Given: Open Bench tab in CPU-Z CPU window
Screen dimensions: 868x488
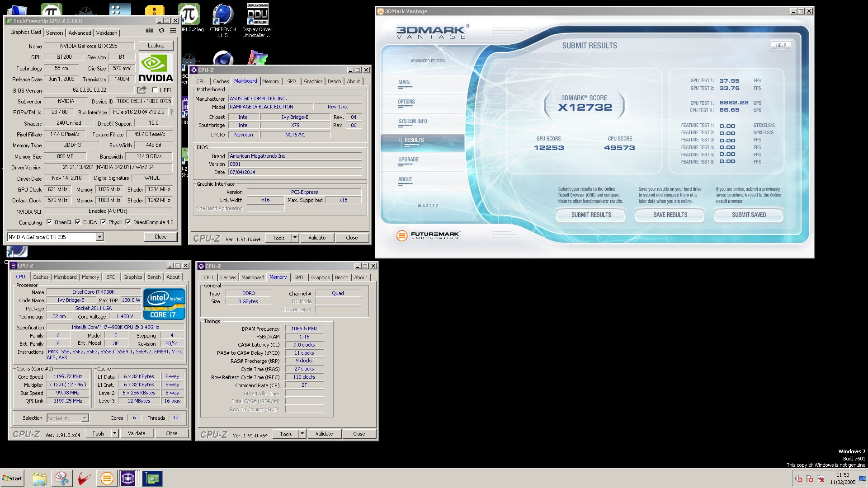Looking at the screenshot, I should 154,277.
